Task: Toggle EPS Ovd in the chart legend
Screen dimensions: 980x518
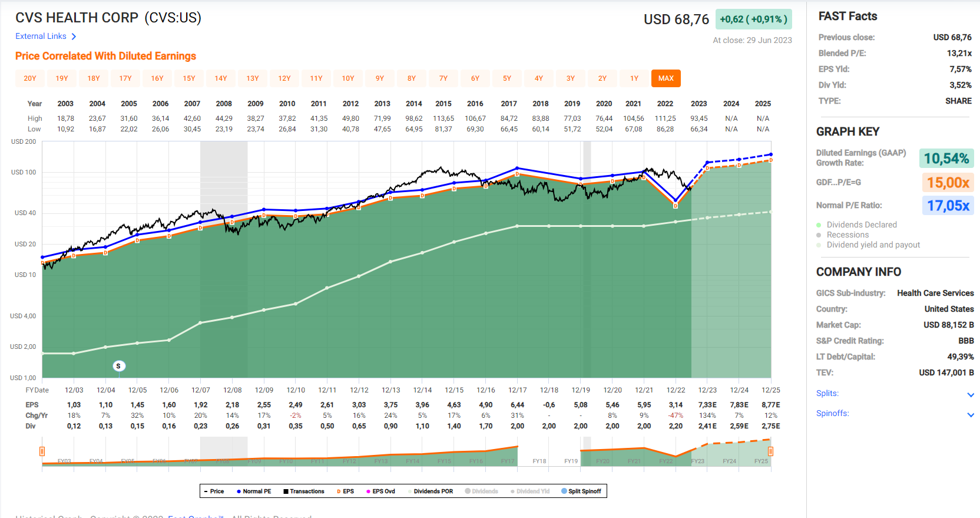Action: pyautogui.click(x=380, y=491)
